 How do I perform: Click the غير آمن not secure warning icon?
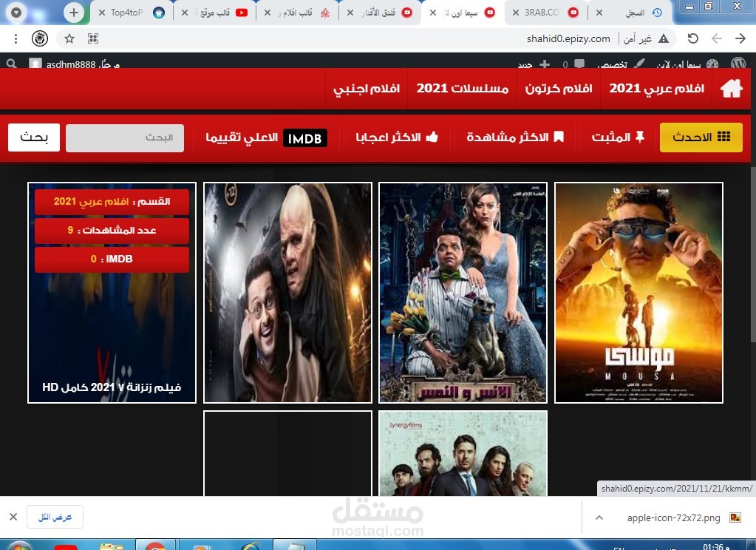(x=664, y=38)
